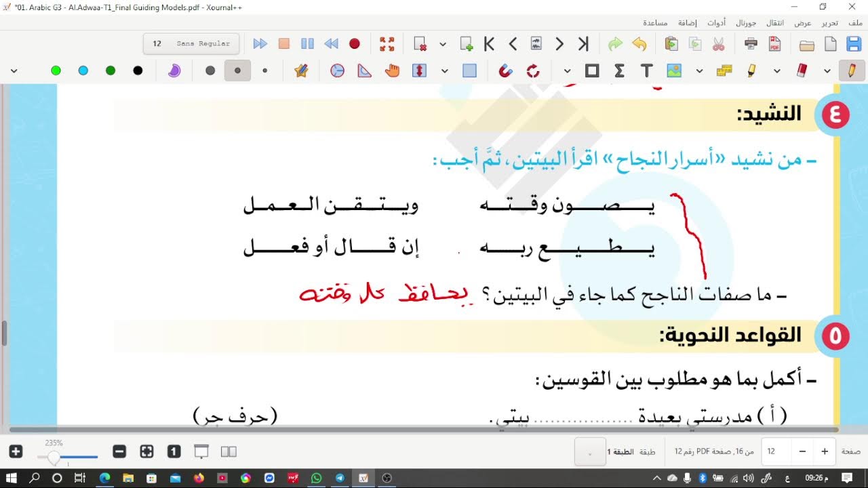Expand the shape tools dropdown arrow
Screen dimensions: 868x488
tap(567, 70)
